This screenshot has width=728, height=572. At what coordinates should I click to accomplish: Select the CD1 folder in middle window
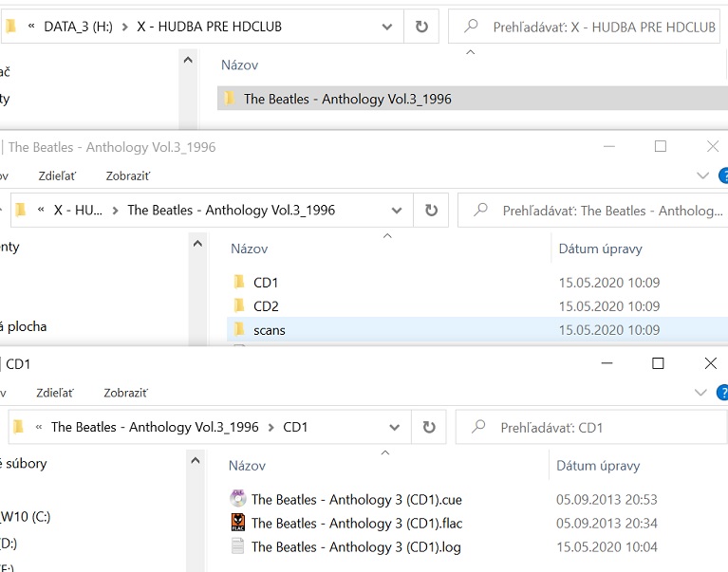pos(266,283)
